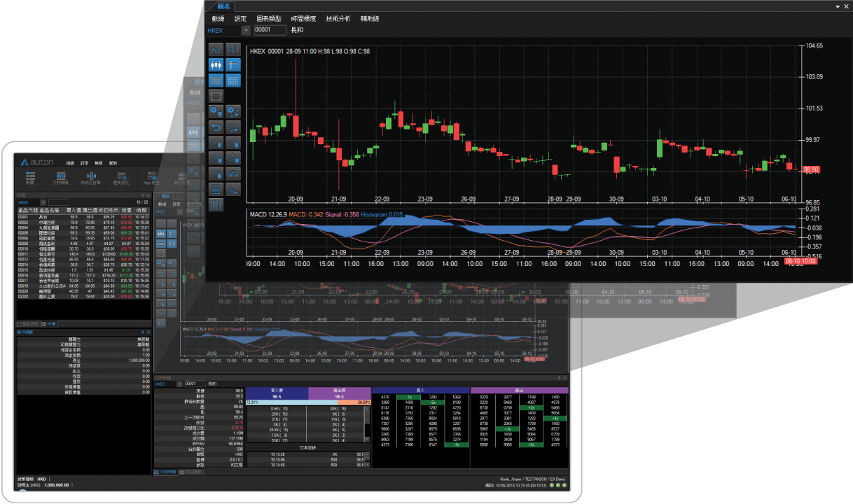Select the 圖表 tab of large chart window

click(x=223, y=6)
